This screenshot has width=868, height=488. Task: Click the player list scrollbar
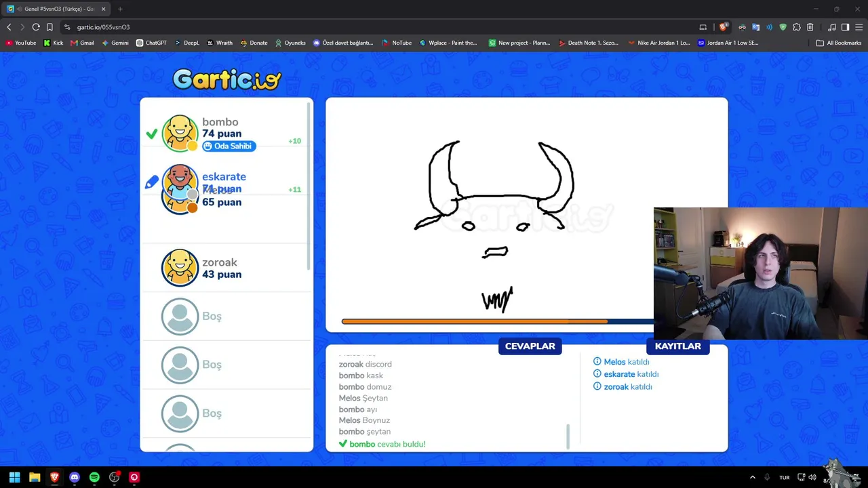tap(310, 186)
